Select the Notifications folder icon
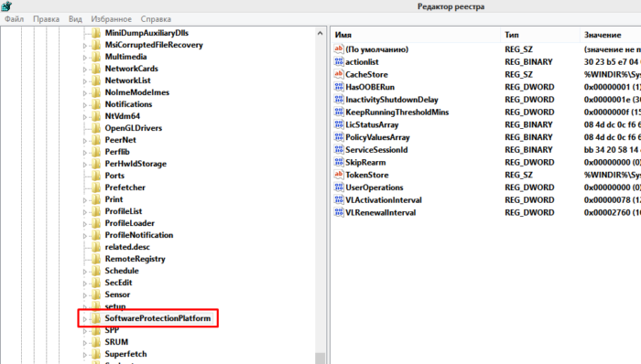The height and width of the screenshot is (364, 641). pos(96,104)
